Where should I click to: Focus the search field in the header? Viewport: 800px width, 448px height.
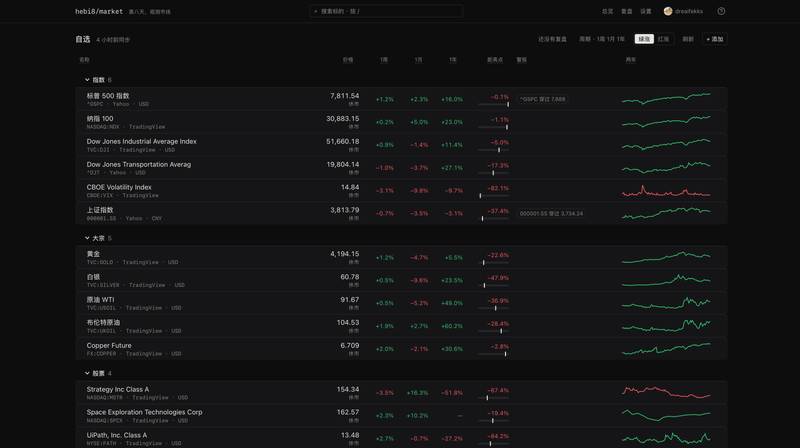386,11
